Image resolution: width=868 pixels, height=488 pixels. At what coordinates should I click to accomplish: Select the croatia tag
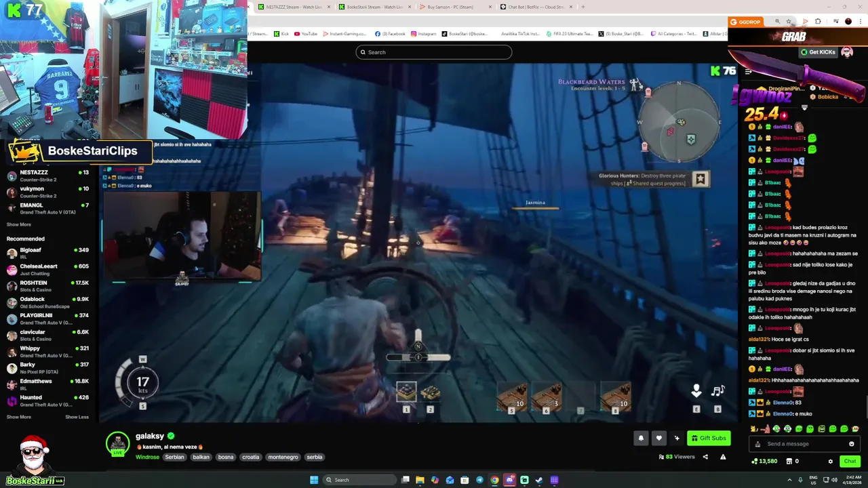[251, 457]
